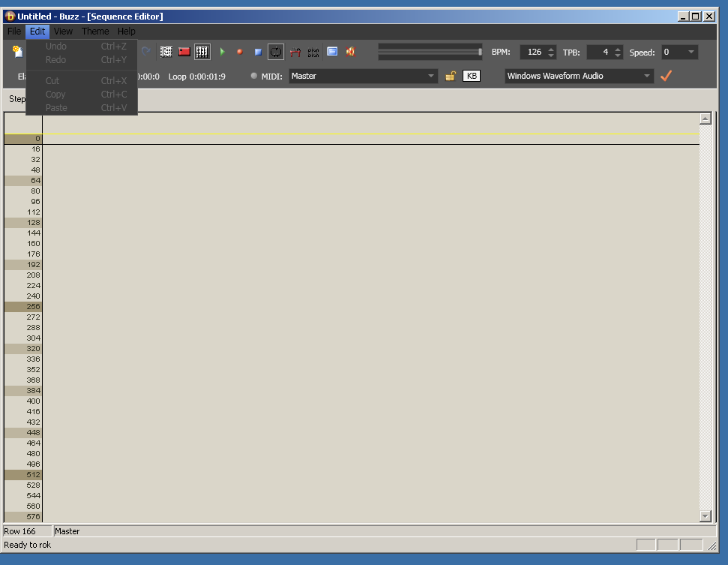Minimize the Buzz window
Viewport: 728px width, 565px height.
point(683,17)
